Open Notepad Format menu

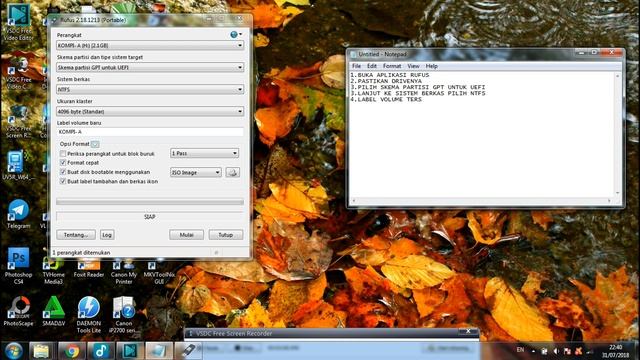(392, 66)
